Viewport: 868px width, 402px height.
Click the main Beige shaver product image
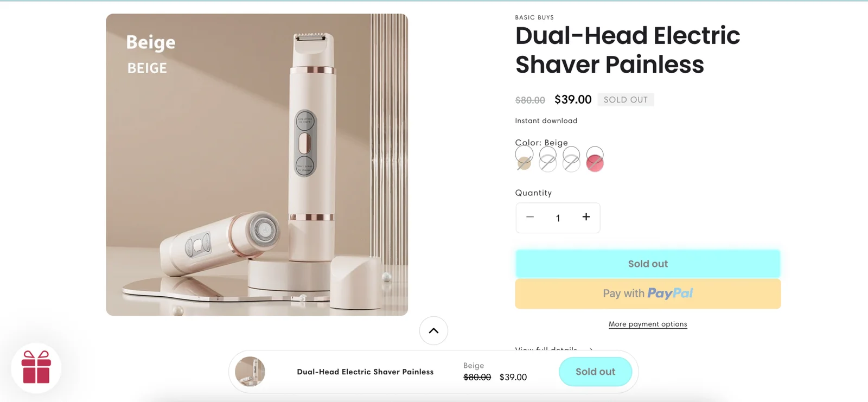(257, 164)
